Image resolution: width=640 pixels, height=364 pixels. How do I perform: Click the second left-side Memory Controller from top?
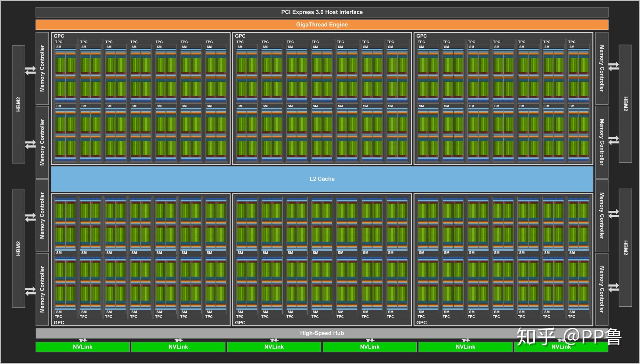(42, 142)
